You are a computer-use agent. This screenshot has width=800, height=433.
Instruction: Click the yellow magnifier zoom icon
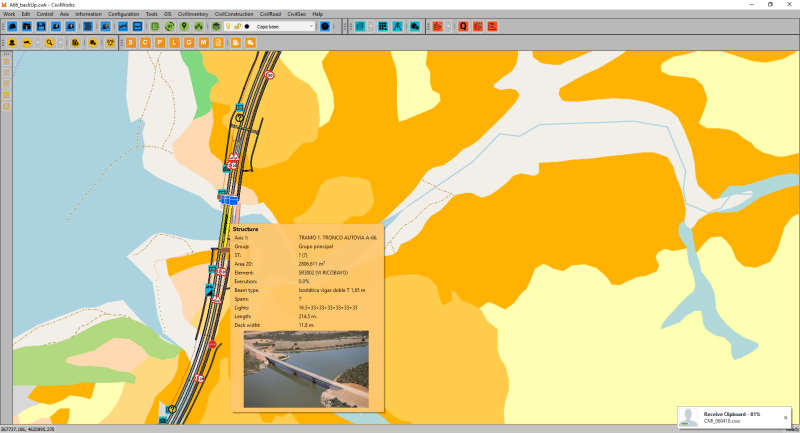click(48, 43)
